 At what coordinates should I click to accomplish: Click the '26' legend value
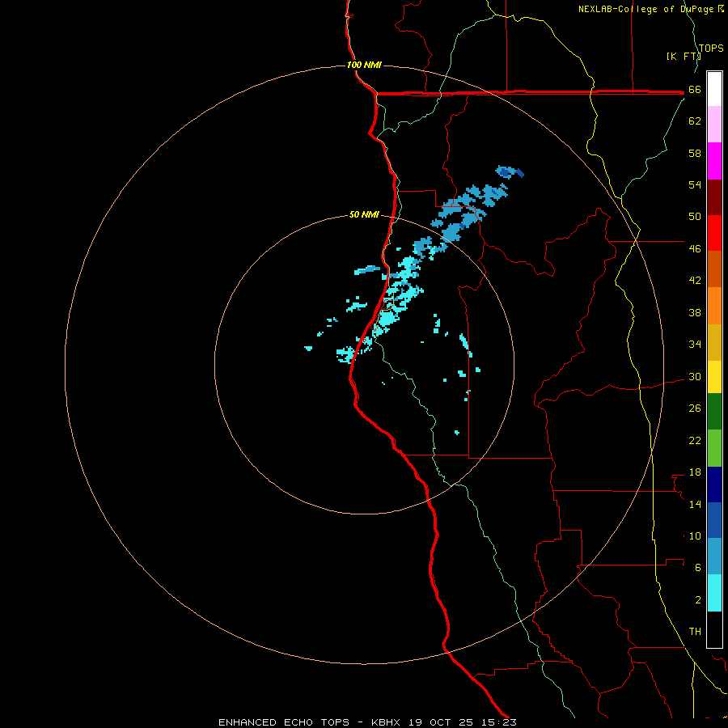695,408
